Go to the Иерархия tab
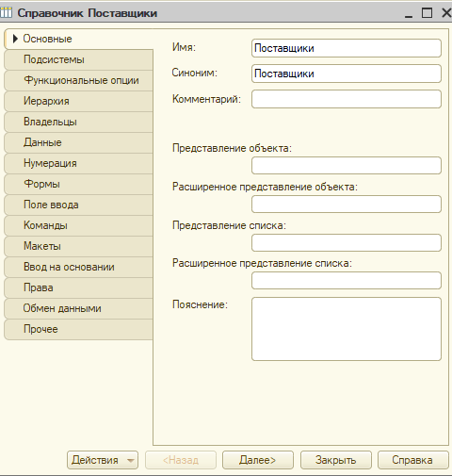Screen dimensions: 452x476 click(x=78, y=101)
